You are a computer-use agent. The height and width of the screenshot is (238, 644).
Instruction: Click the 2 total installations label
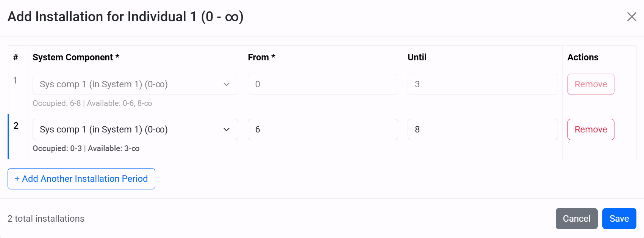click(45, 219)
